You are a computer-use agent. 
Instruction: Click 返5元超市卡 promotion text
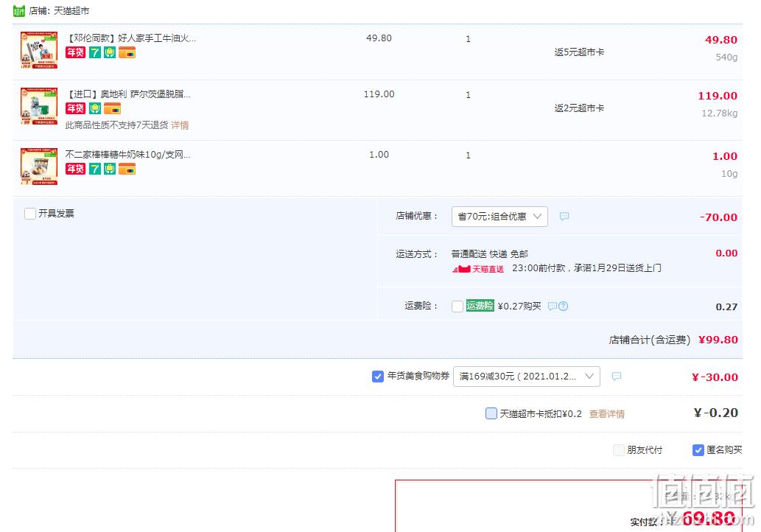579,52
